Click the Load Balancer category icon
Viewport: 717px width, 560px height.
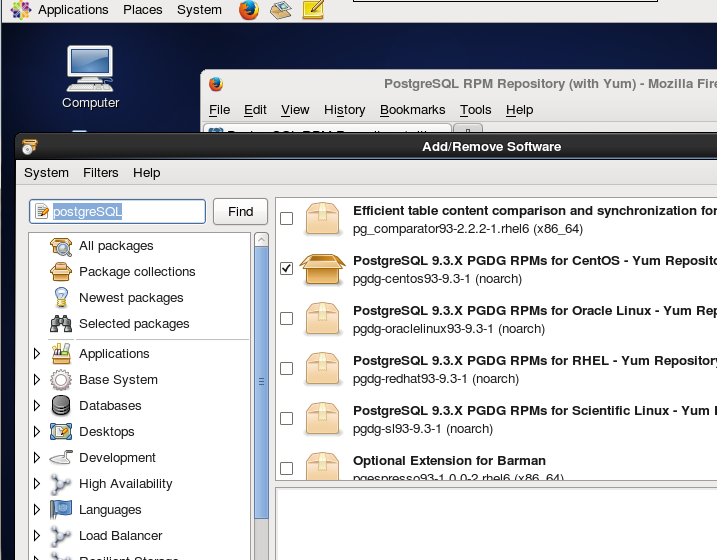pos(61,535)
